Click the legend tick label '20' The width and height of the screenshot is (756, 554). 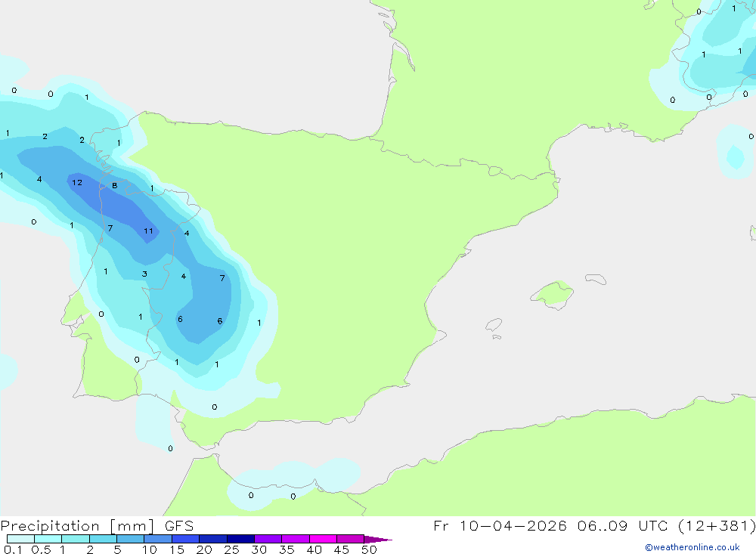pos(204,549)
